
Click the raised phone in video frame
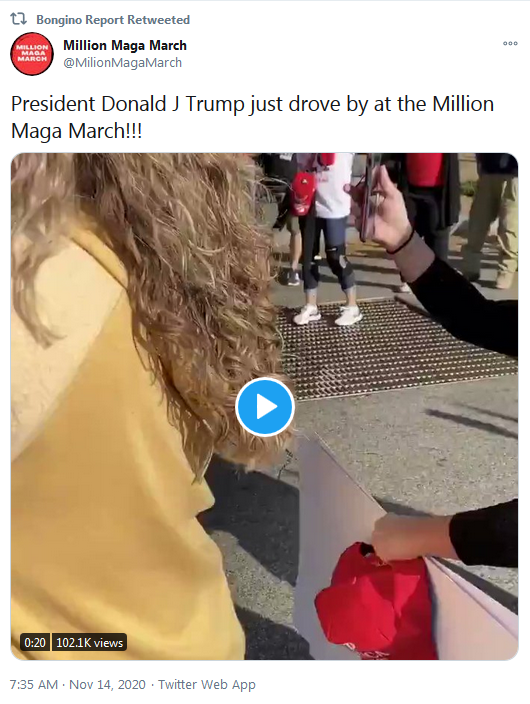tap(369, 198)
